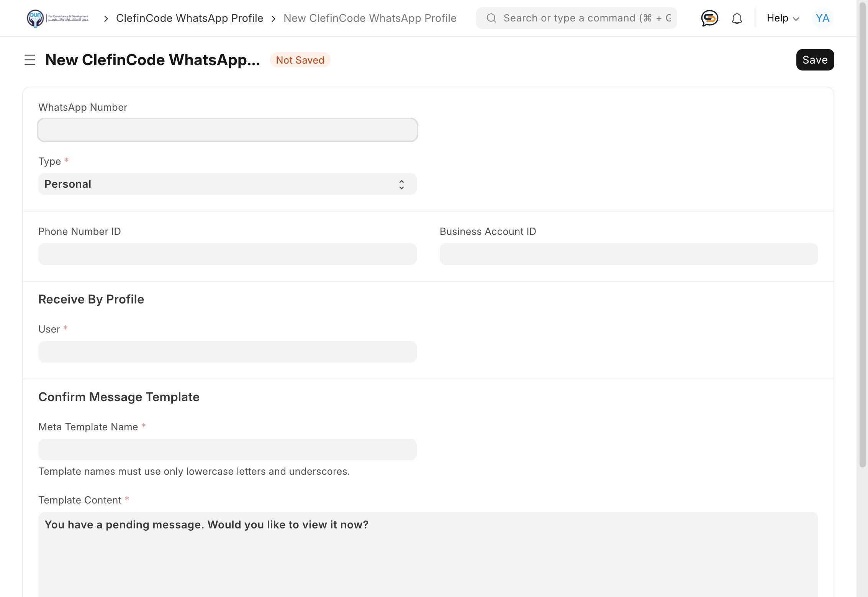Viewport: 868px width, 597px height.
Task: Focus the WhatsApp Number field
Action: pos(227,130)
